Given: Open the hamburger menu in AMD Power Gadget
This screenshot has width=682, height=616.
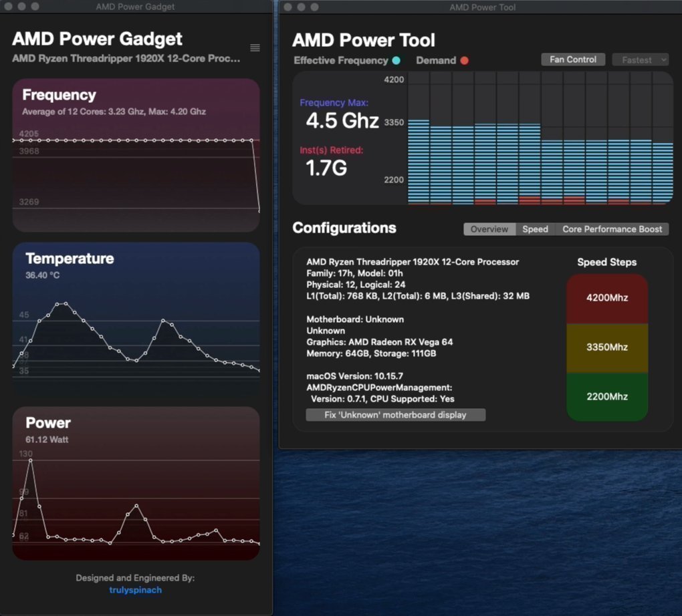Looking at the screenshot, I should [x=255, y=47].
